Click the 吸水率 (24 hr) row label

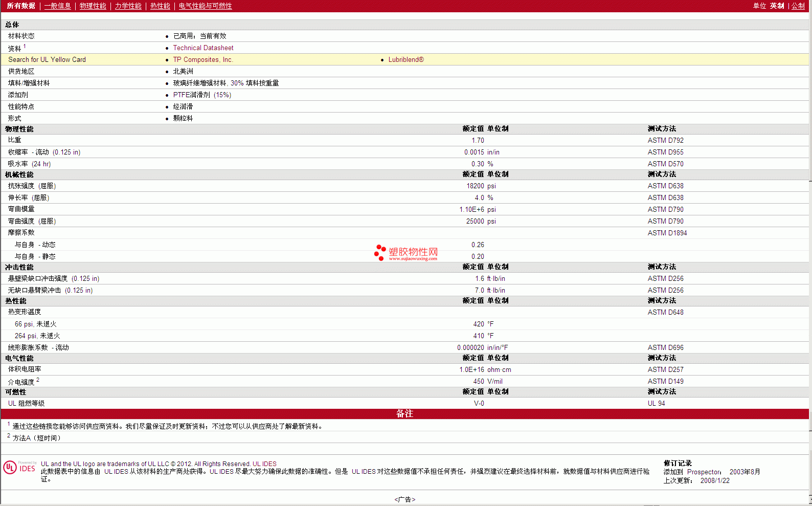point(29,164)
